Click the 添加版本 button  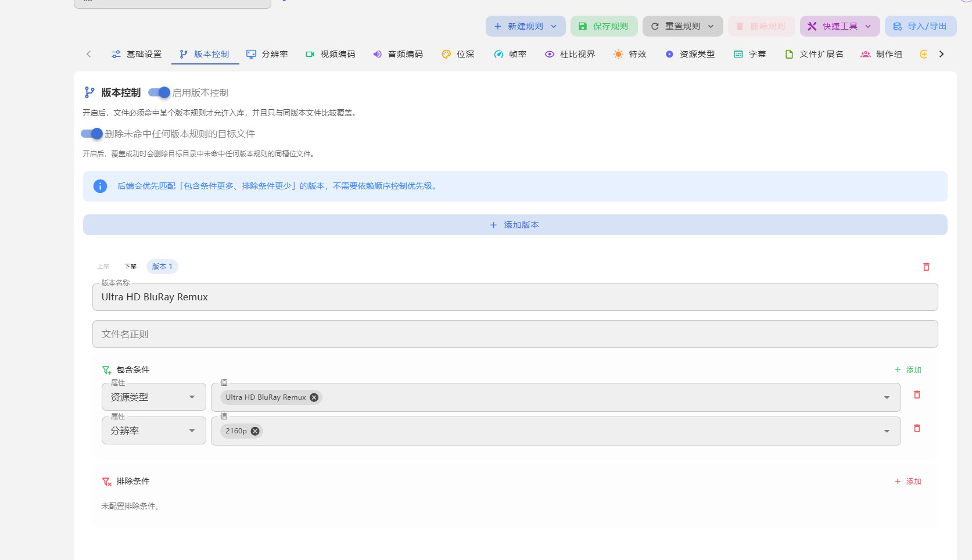click(515, 225)
